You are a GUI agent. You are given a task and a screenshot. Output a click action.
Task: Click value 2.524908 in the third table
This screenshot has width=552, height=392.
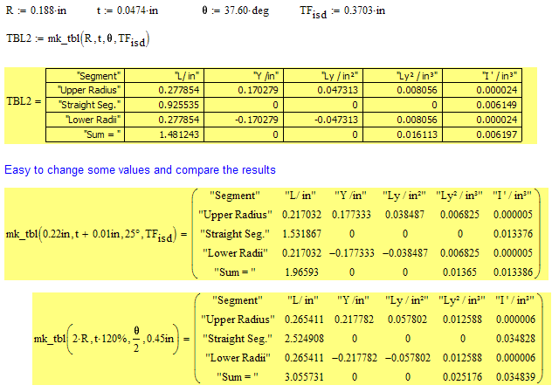click(x=304, y=339)
